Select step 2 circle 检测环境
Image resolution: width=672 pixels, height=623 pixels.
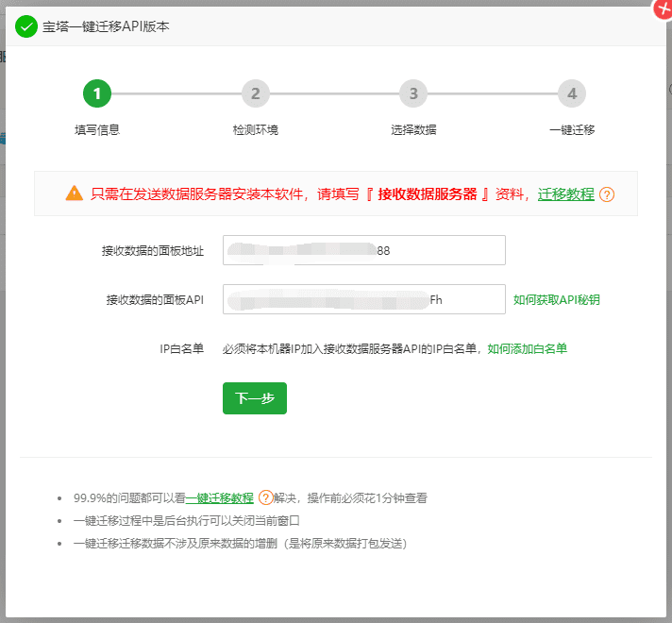tap(256, 93)
